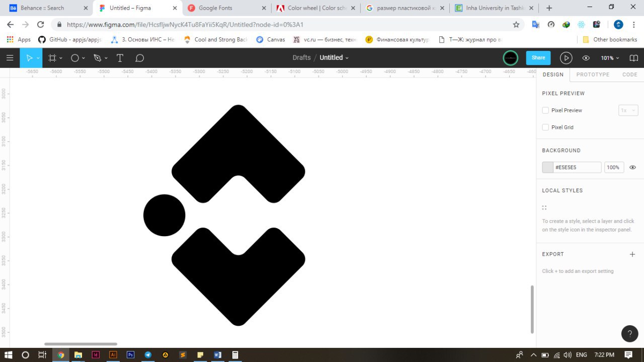Open a new Chrome tab

click(x=549, y=8)
